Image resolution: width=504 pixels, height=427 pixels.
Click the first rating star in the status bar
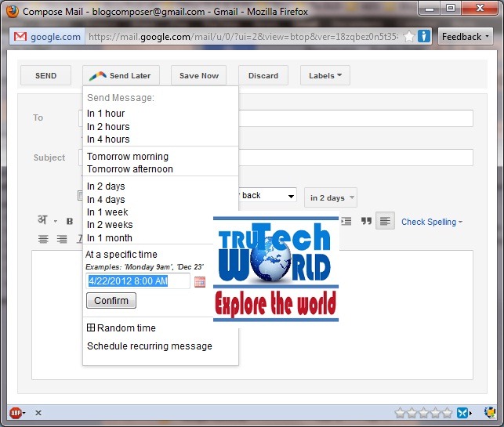401,413
